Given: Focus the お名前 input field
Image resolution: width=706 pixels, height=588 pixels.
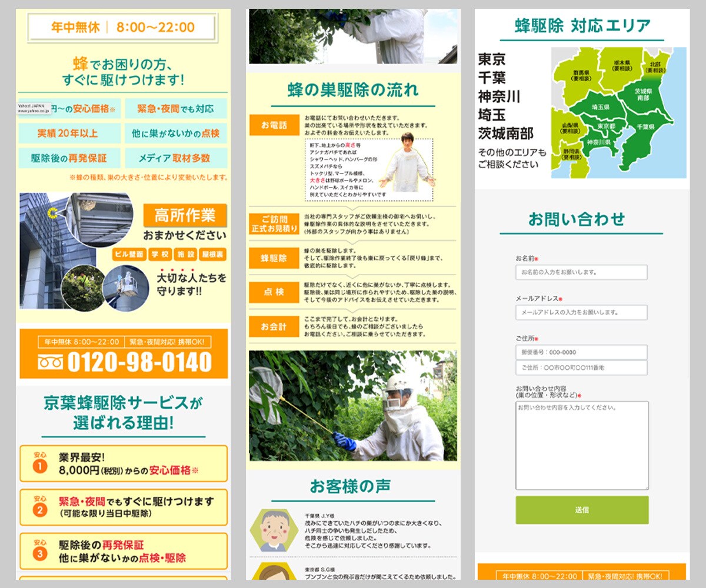Looking at the screenshot, I should 581,272.
